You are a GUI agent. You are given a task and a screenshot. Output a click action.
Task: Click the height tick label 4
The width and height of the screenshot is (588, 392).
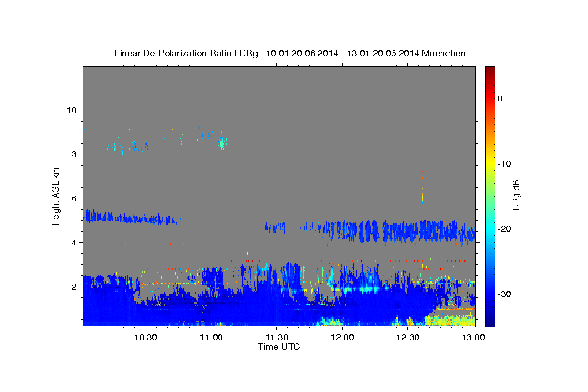(75, 243)
